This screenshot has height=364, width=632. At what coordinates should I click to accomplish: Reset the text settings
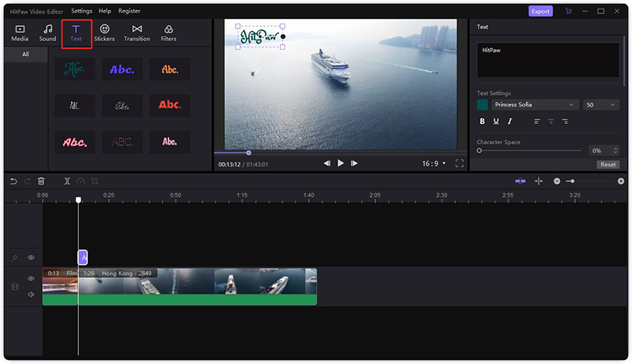point(607,164)
